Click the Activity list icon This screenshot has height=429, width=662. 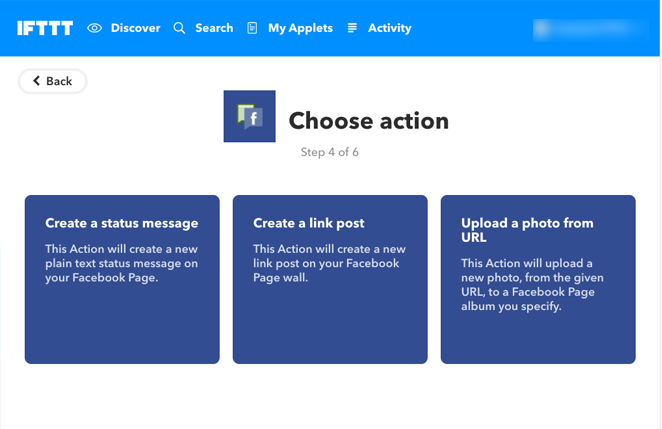(352, 28)
